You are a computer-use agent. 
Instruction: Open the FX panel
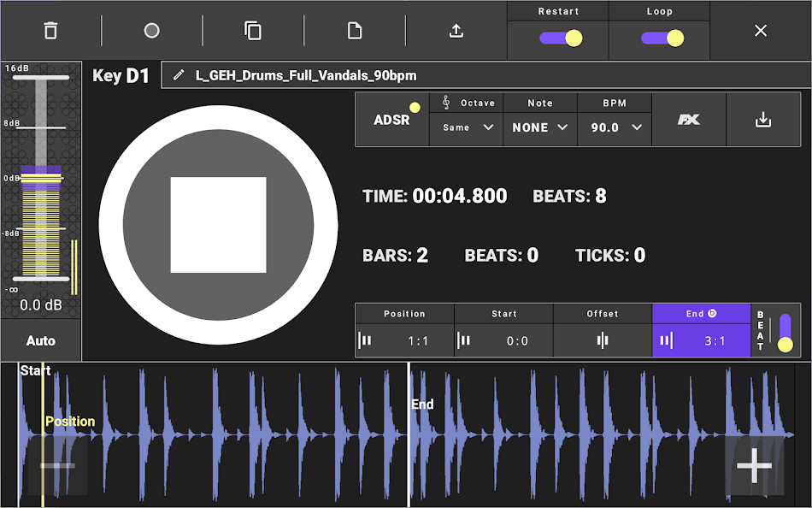click(689, 120)
